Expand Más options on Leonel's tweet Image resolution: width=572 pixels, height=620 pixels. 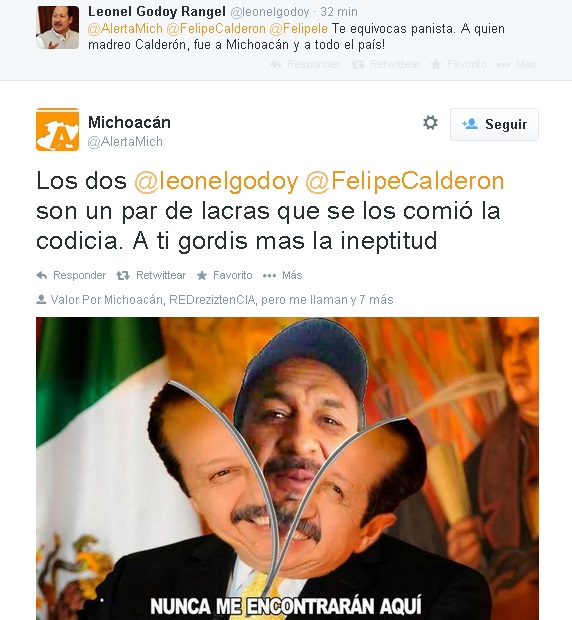point(516,64)
